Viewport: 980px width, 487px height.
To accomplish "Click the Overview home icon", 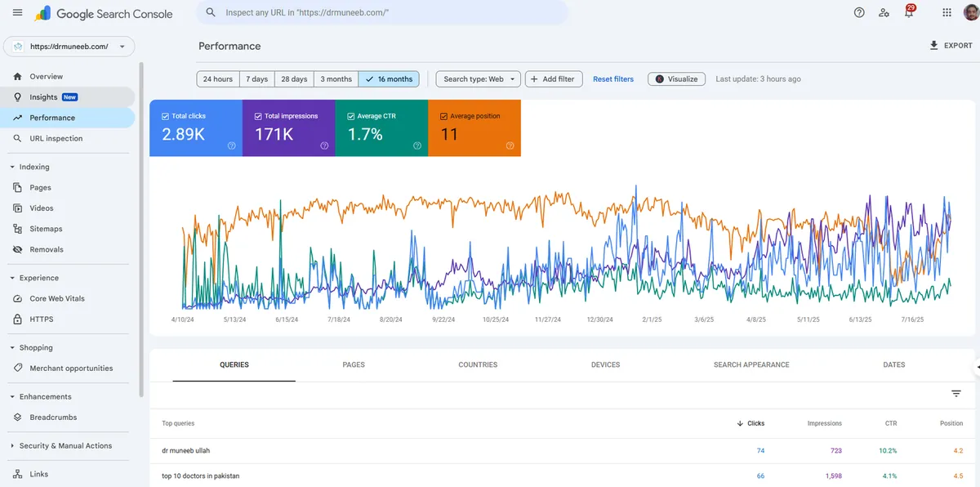I will tap(17, 76).
